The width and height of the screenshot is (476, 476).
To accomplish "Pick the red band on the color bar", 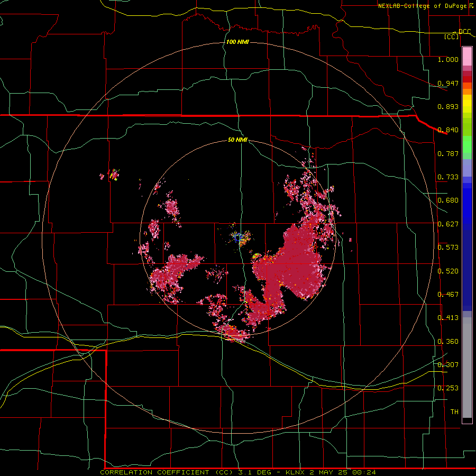I will tap(467, 79).
